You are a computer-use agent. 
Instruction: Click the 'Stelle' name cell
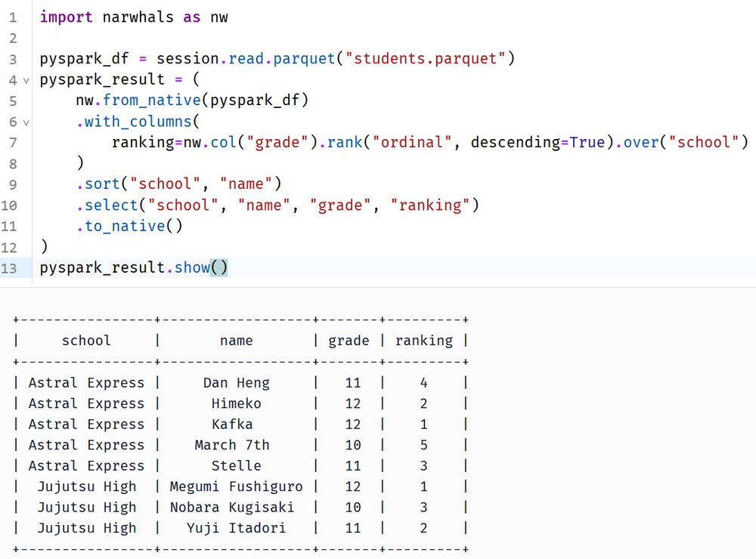[x=236, y=465]
